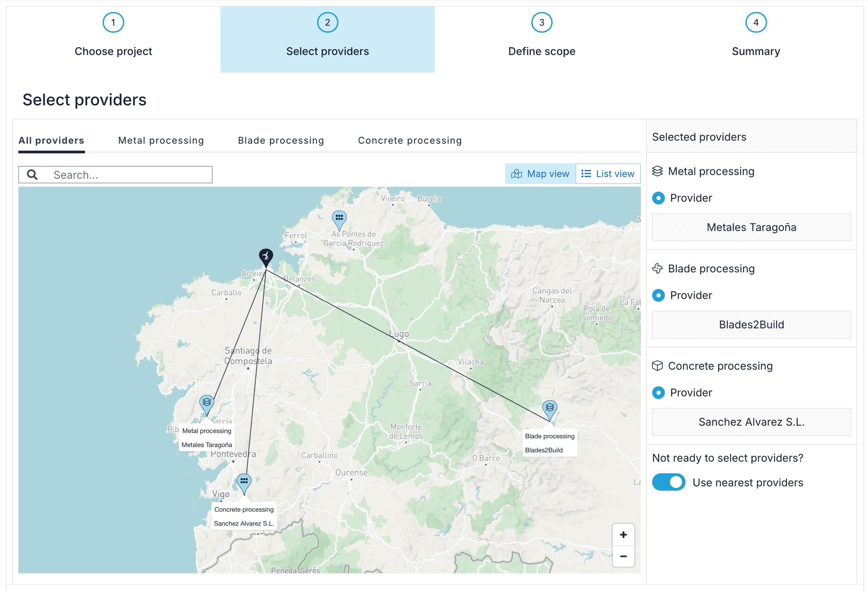Image resolution: width=868 pixels, height=592 pixels.
Task: Select Provider radio under Concrete processing
Action: [658, 392]
